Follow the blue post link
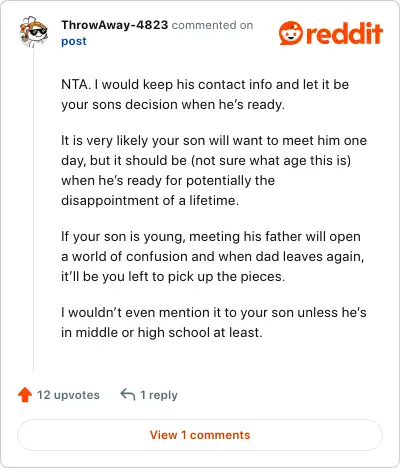The width and height of the screenshot is (400, 468). coord(74,41)
